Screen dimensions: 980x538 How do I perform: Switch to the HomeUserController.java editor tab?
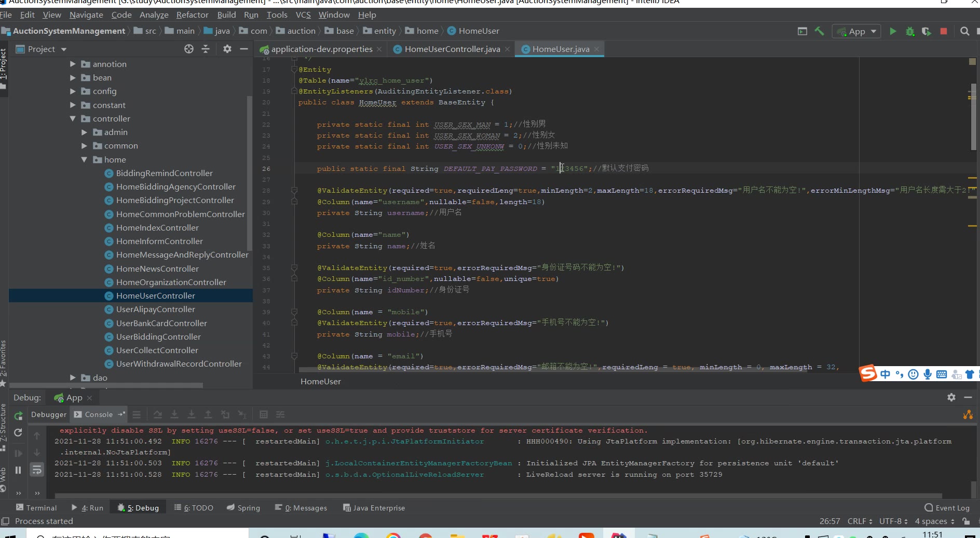click(x=452, y=49)
